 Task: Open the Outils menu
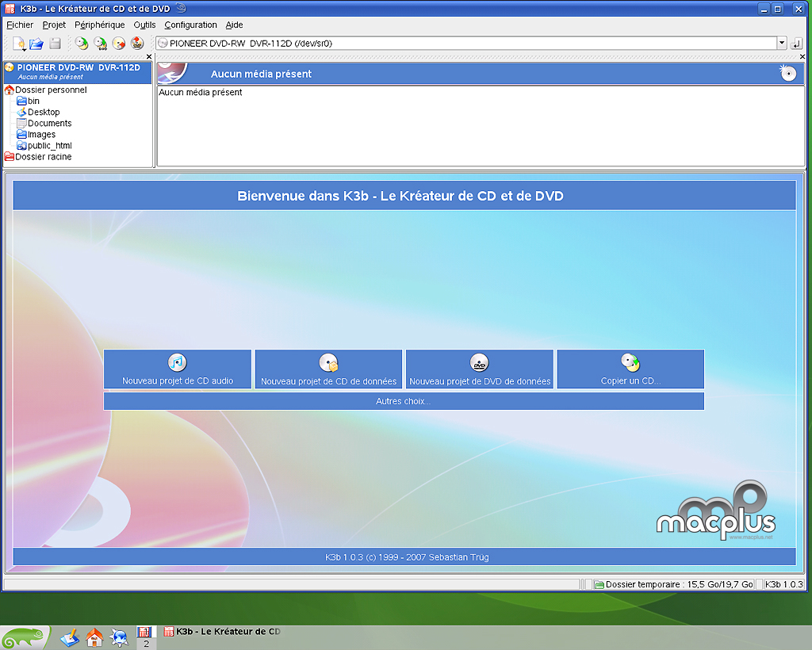click(144, 25)
